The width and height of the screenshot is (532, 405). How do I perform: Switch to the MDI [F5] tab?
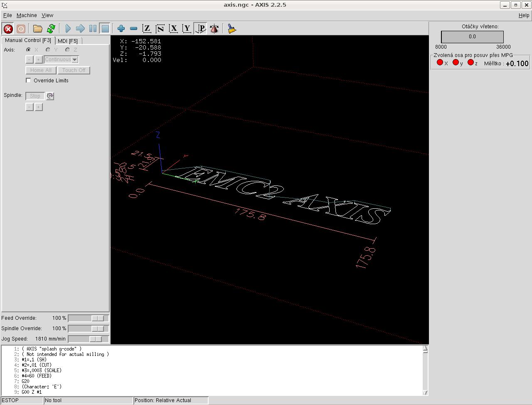click(x=68, y=41)
